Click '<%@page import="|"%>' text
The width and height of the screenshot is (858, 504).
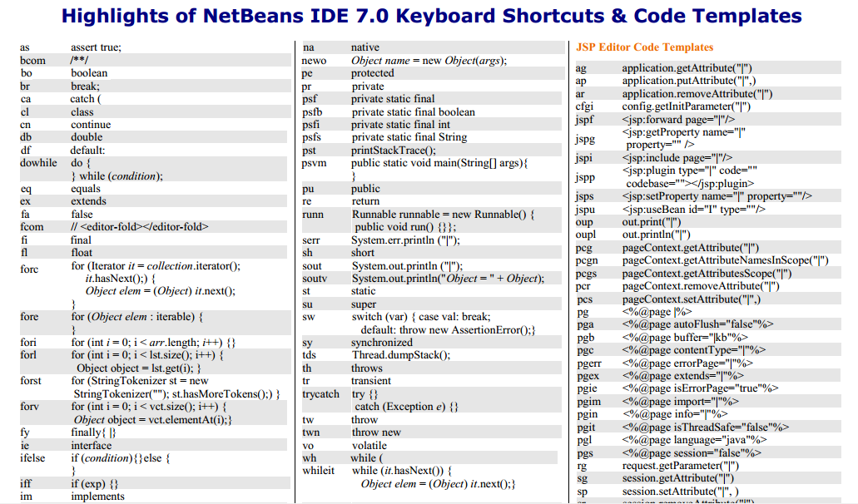coord(680,402)
